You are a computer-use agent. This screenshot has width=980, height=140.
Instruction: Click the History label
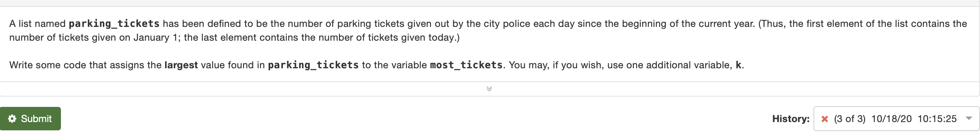[791, 119]
